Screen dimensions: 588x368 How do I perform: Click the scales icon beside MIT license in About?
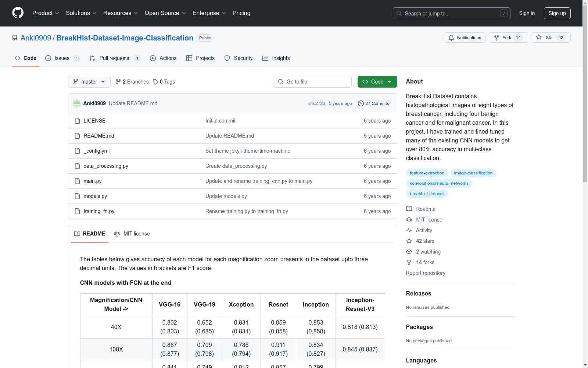point(409,220)
